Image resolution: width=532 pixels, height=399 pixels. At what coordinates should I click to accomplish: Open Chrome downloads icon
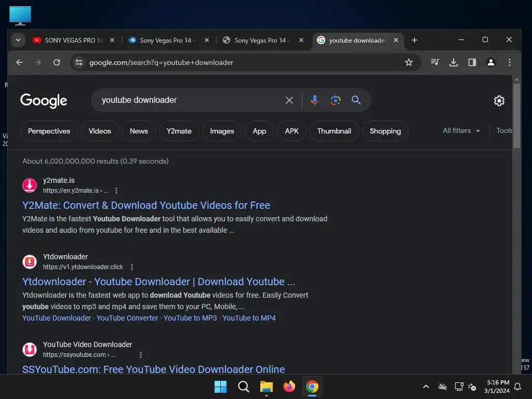pos(453,62)
